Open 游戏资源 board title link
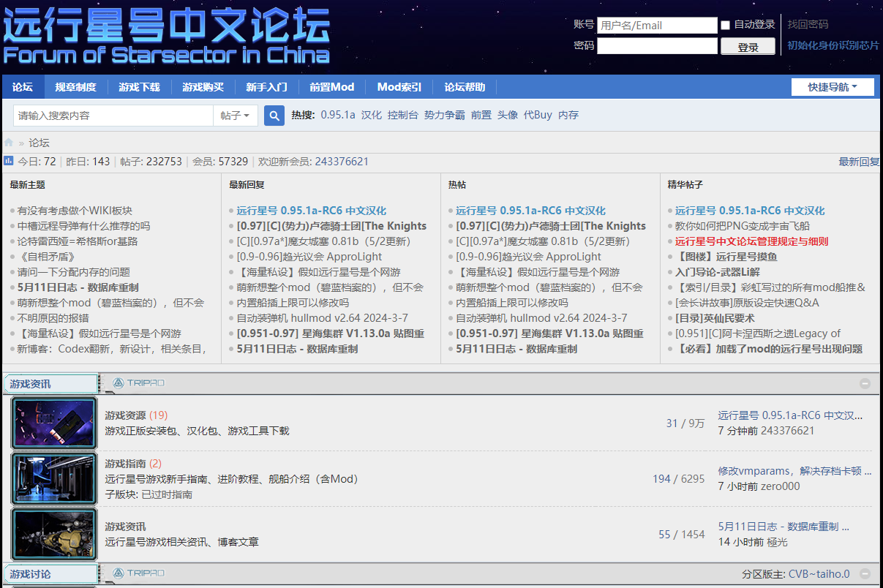The height and width of the screenshot is (588, 883). (125, 415)
